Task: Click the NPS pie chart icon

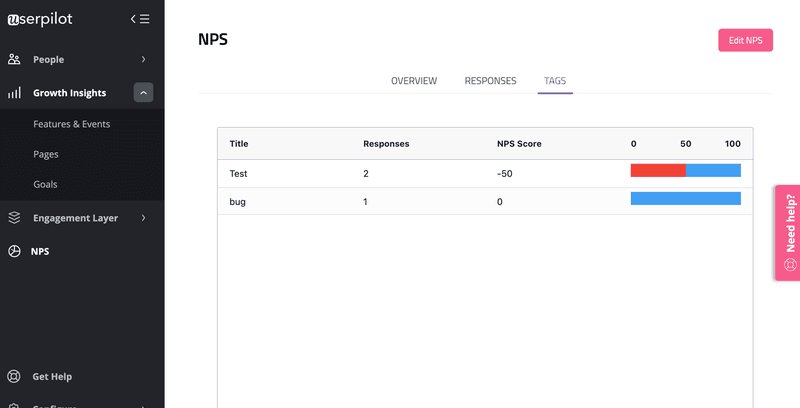Action: [x=14, y=251]
